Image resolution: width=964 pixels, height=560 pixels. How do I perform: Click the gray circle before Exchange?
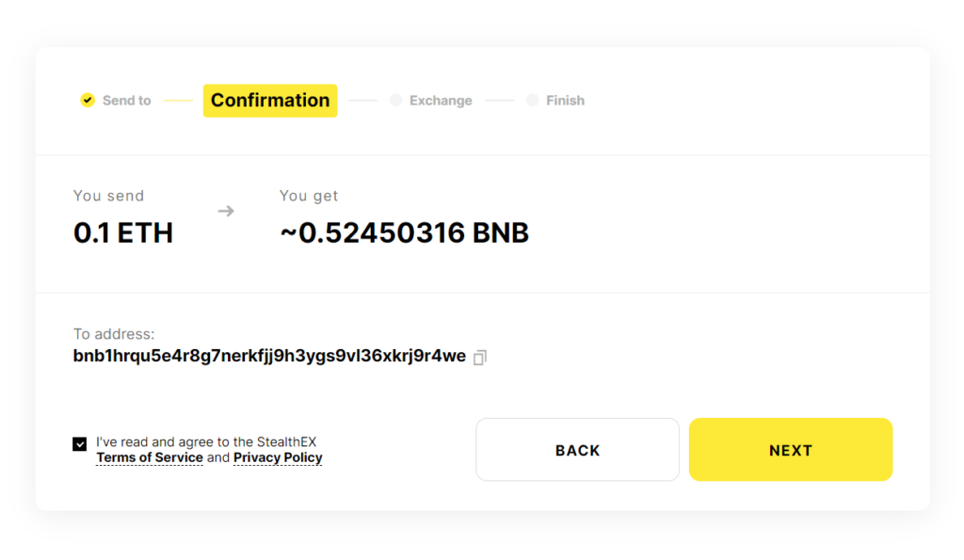click(395, 100)
